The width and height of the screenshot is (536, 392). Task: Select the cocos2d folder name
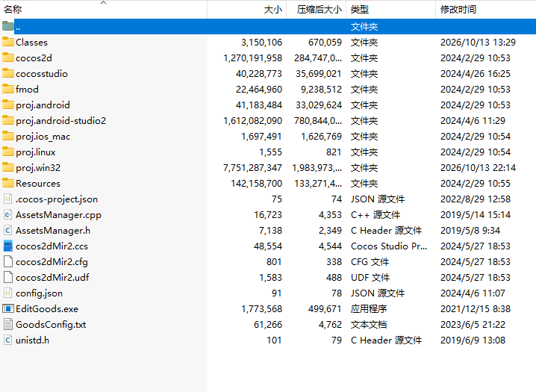[x=34, y=58]
